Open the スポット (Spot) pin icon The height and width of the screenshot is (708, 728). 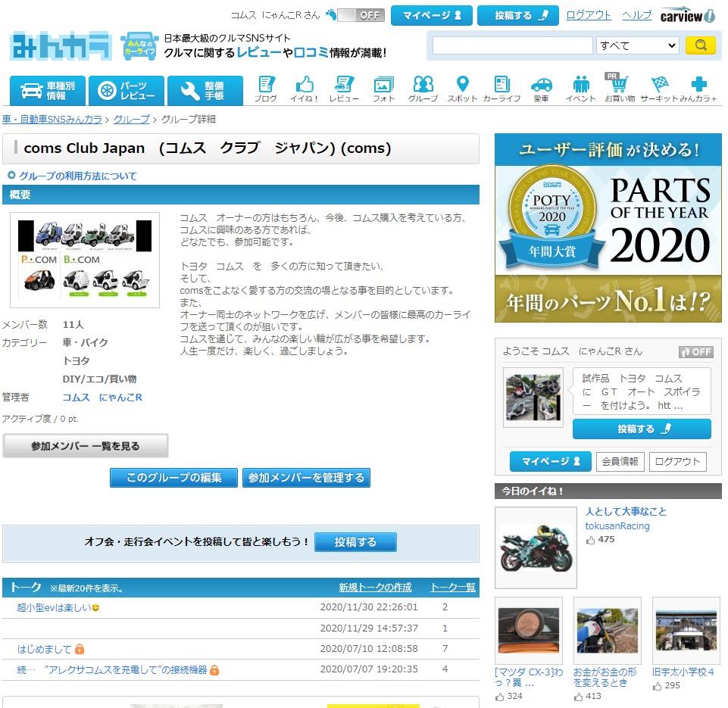(x=462, y=89)
